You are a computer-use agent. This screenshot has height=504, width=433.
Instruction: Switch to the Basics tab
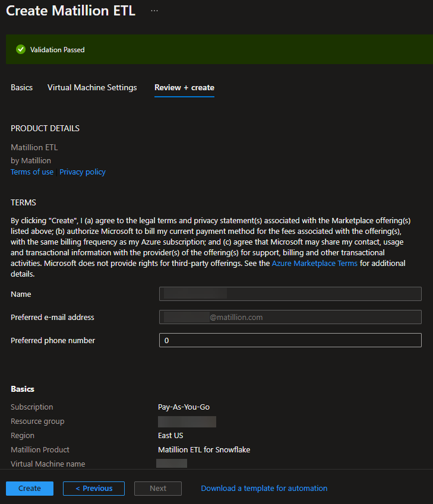pos(21,87)
